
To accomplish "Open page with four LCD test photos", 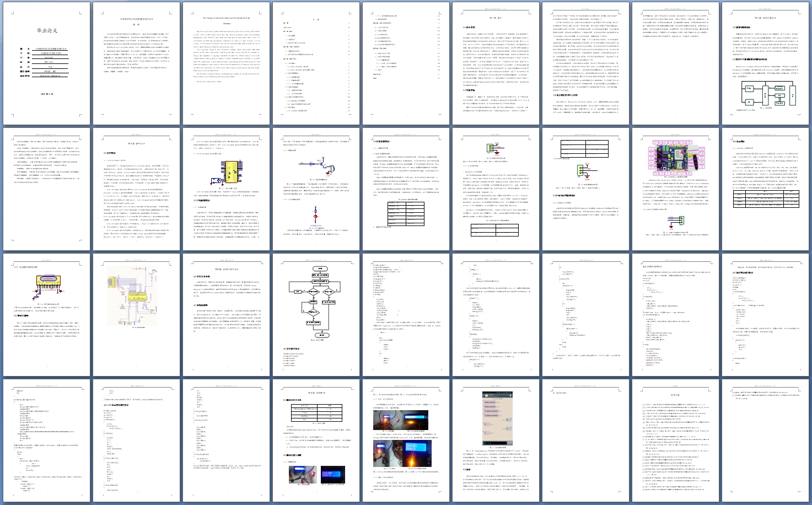I will coord(406,440).
